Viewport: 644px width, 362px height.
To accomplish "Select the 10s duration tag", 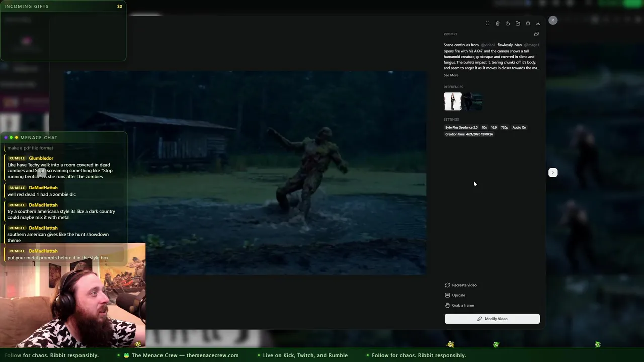I will pyautogui.click(x=484, y=127).
